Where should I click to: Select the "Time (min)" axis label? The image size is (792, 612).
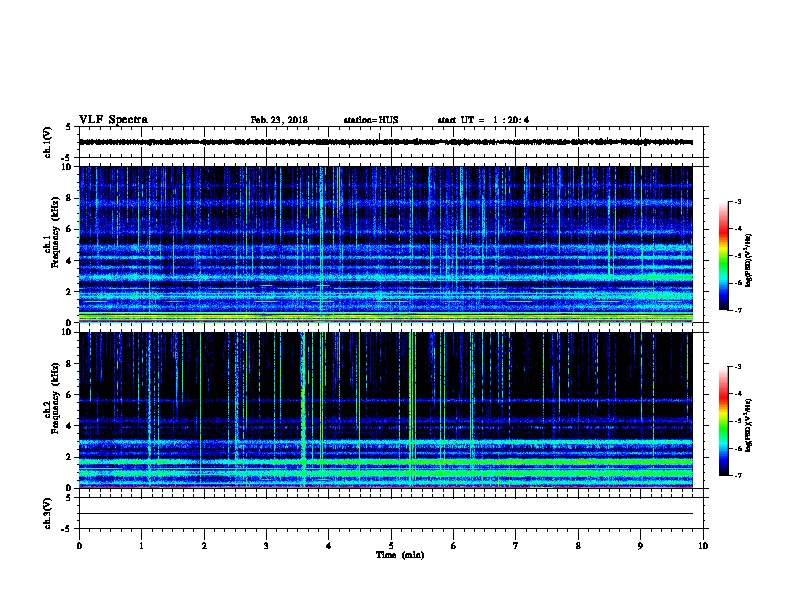coord(400,555)
